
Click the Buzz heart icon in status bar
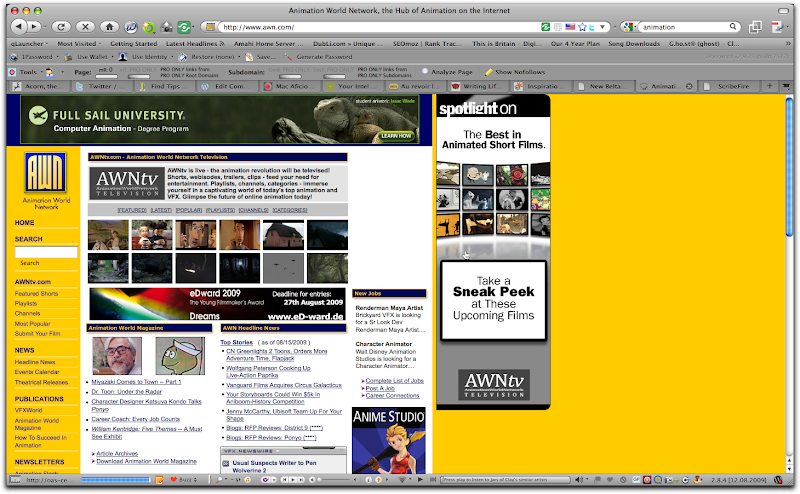(173, 480)
